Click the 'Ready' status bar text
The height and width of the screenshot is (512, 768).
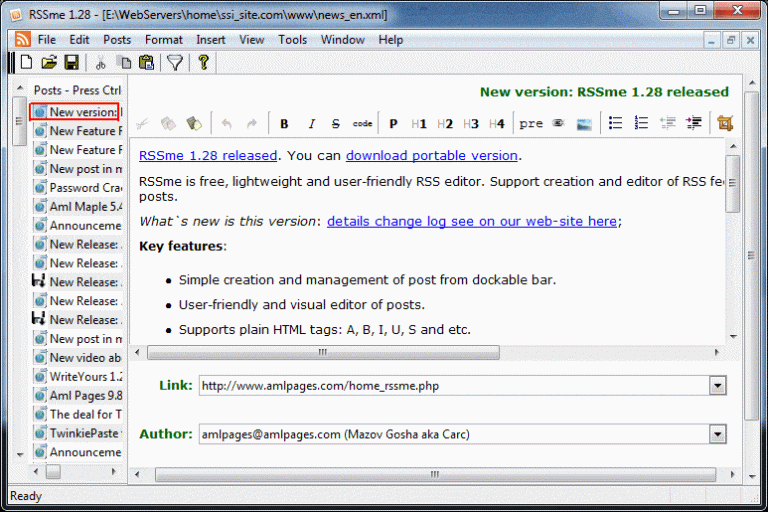[26, 496]
